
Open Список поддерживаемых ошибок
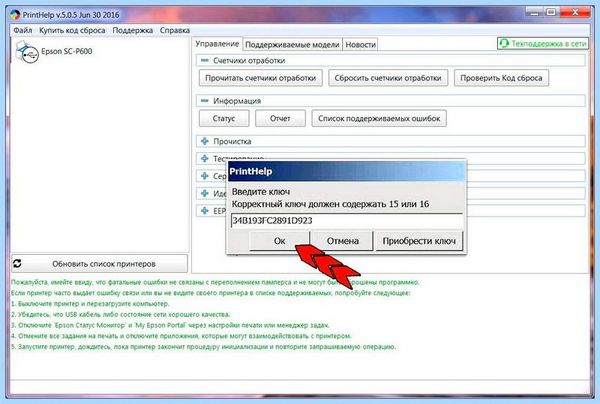379,119
